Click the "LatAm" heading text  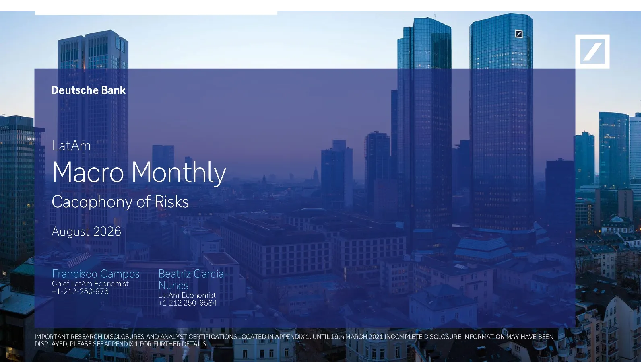pos(71,146)
